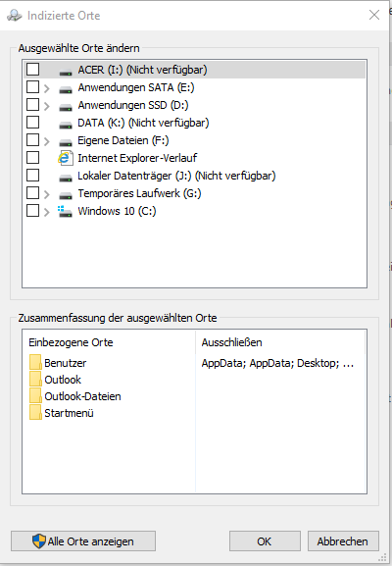This screenshot has width=392, height=566.
Task: Select the Lokaler Datenträger (J:) entry
Action: (176, 176)
